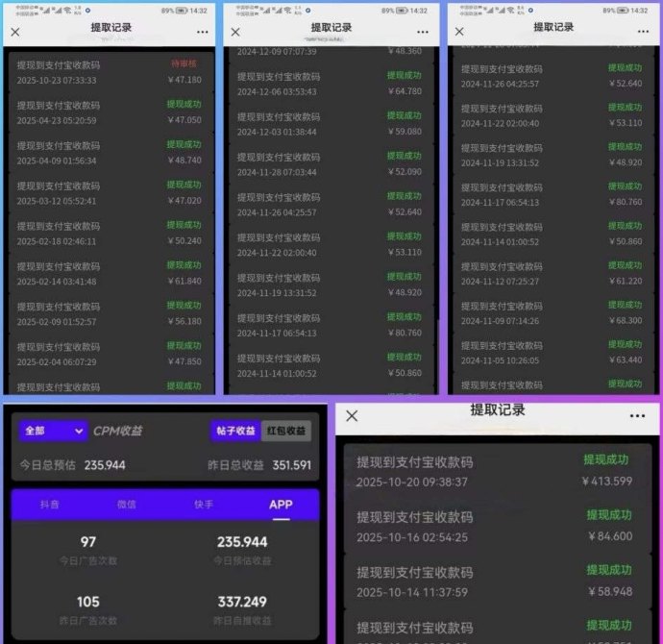
Task: Open the 2025-04-09 01:56:34 withdrawal record
Action: click(110, 153)
